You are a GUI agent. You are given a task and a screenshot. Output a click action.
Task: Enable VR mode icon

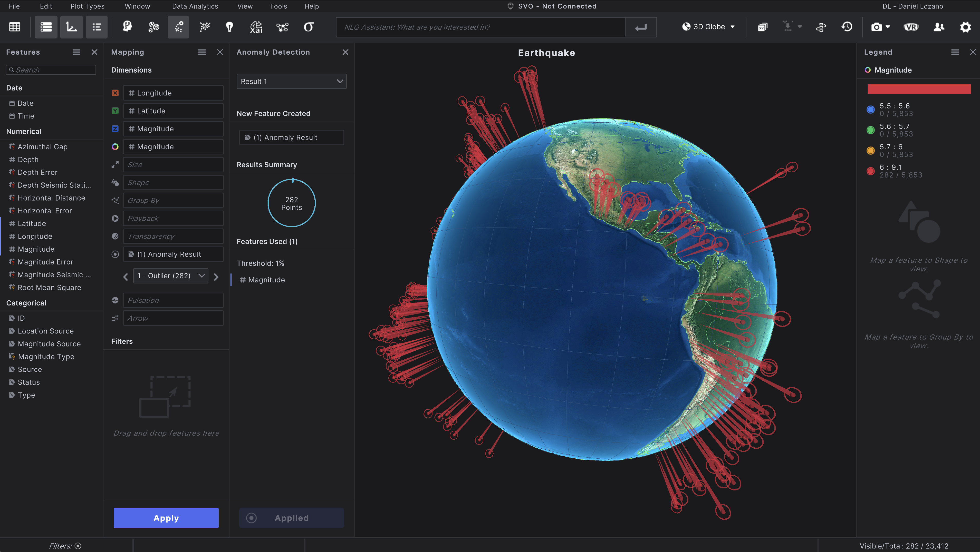pyautogui.click(x=911, y=27)
